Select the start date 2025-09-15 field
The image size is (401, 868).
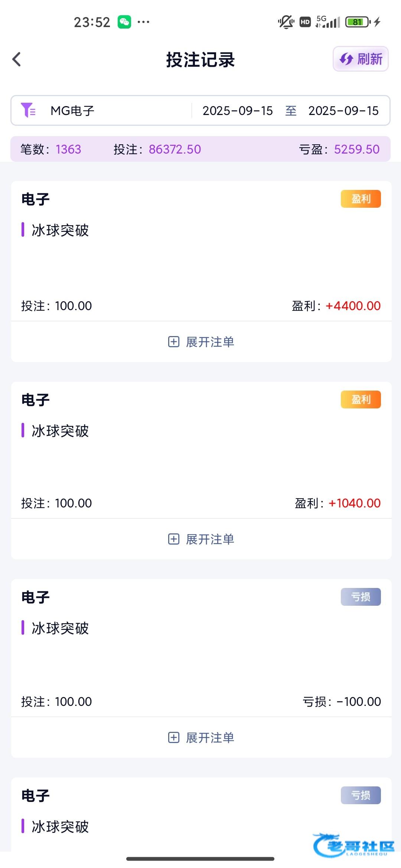[x=238, y=111]
